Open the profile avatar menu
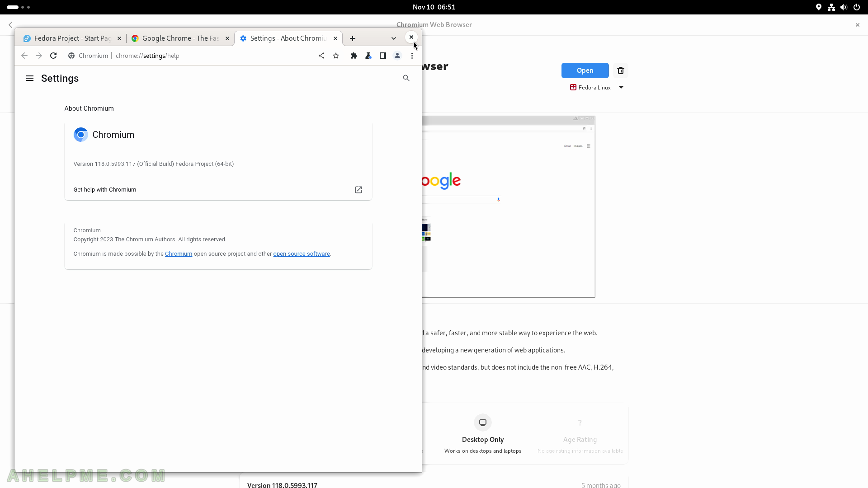 tap(397, 56)
